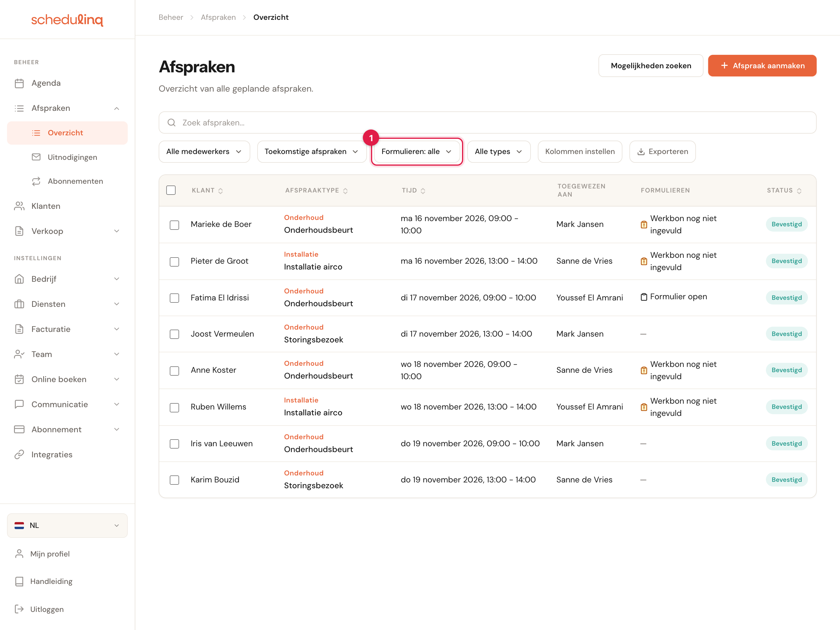The image size is (840, 630).
Task: Click Kolommen instellen button
Action: 580,151
